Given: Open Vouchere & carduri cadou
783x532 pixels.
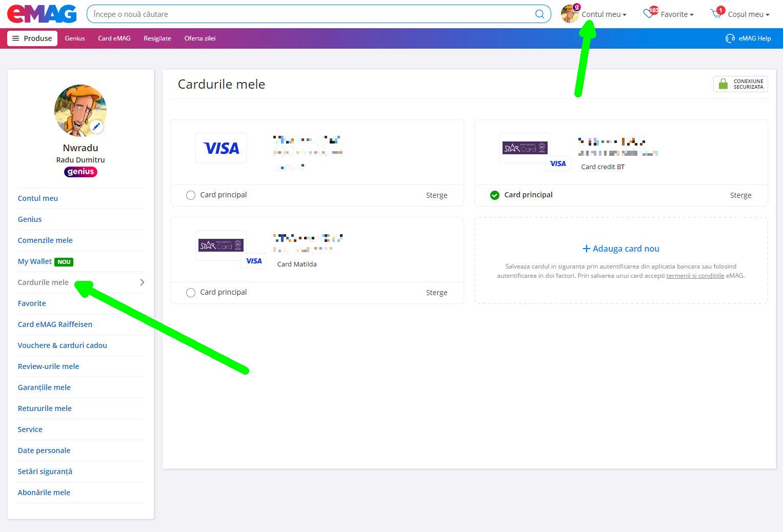Looking at the screenshot, I should [x=63, y=345].
